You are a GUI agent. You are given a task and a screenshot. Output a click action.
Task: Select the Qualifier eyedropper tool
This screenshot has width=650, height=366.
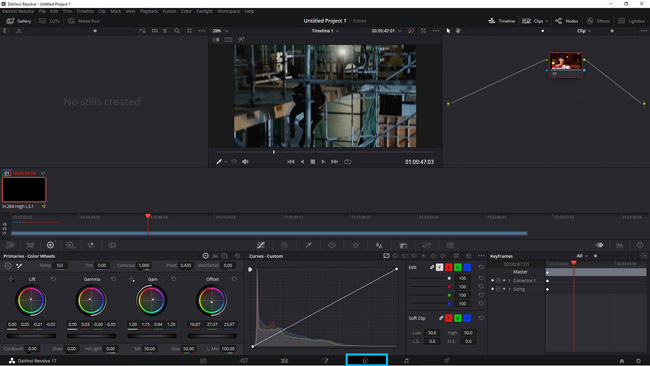click(x=308, y=245)
